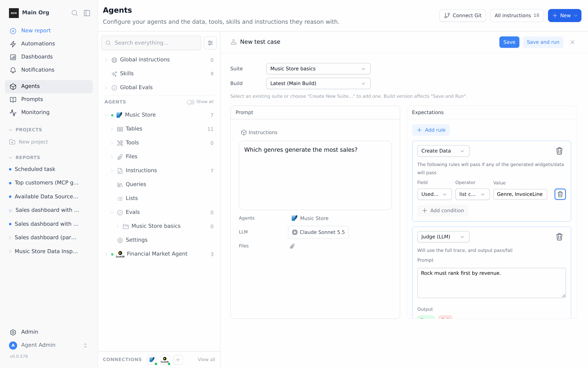Collapse the Evals node under Music Store
The width and height of the screenshot is (588, 368).
112,212
